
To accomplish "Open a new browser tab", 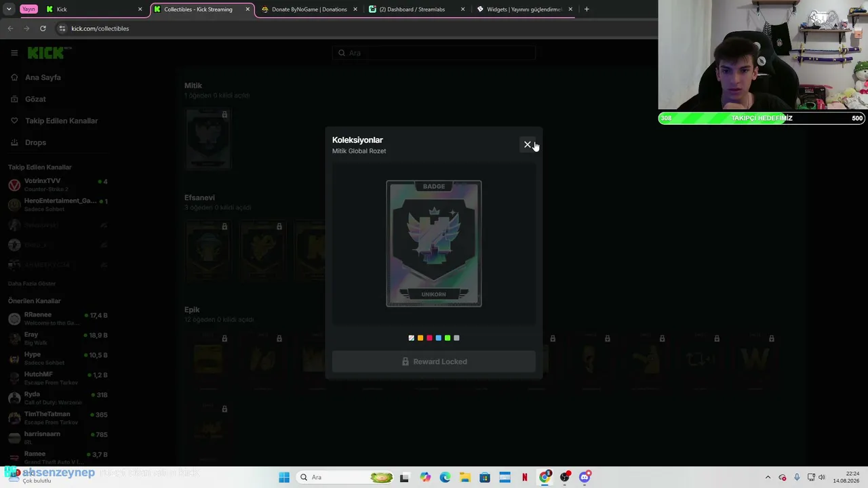I will coord(587,9).
